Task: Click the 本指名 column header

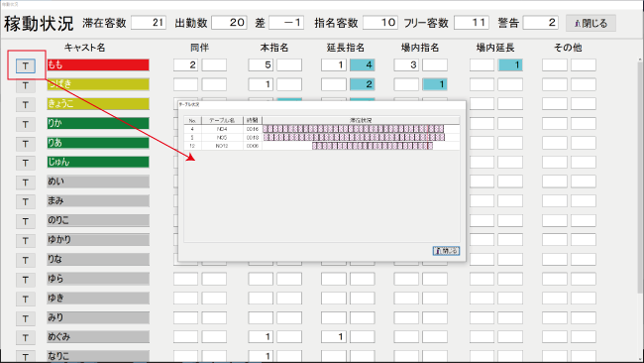Action: (x=274, y=48)
